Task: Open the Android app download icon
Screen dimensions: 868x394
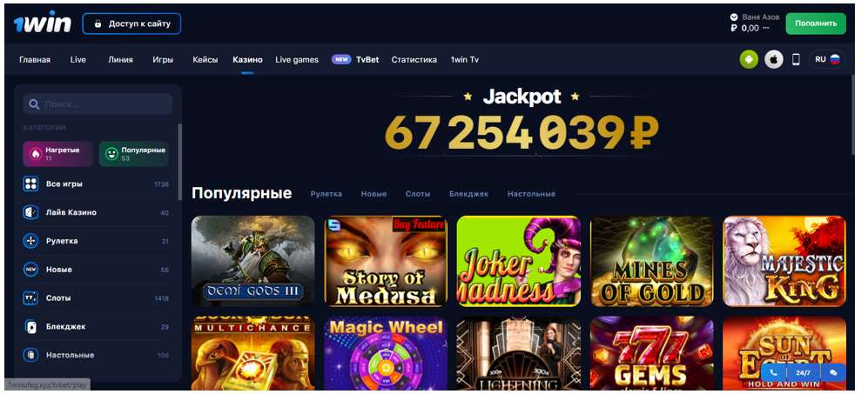Action: (749, 59)
